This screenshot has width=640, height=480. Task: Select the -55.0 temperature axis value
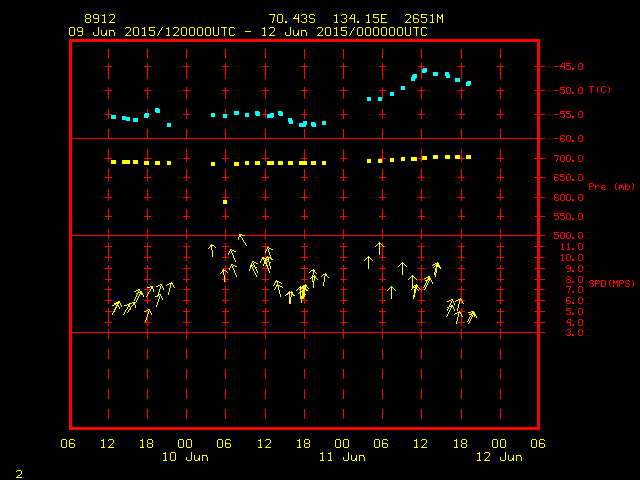pyautogui.click(x=569, y=115)
